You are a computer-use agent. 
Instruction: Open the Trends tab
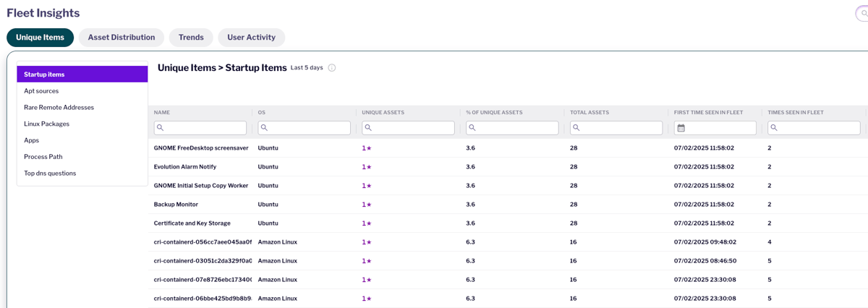(x=191, y=38)
